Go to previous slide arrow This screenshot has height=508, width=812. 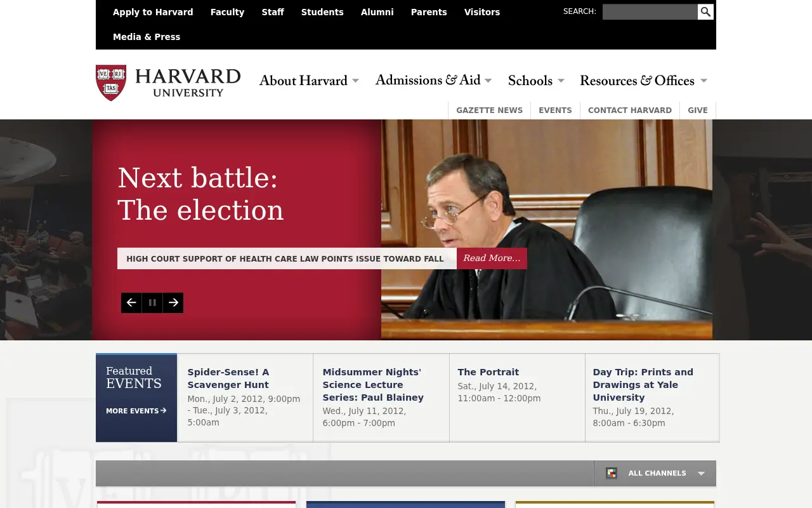tap(131, 303)
